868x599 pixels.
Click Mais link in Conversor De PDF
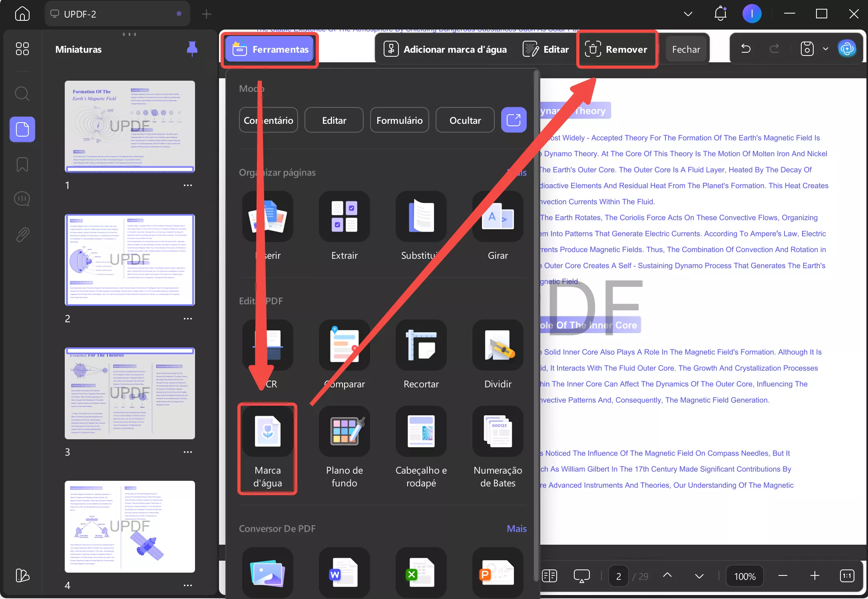click(x=516, y=528)
